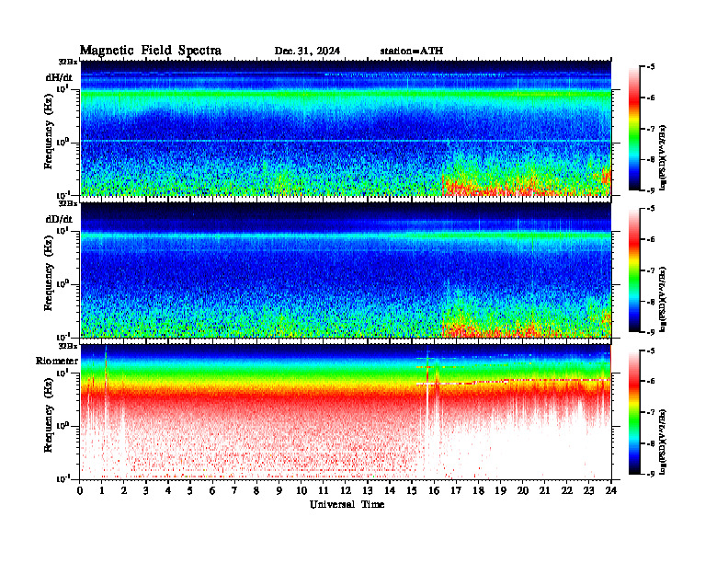Click the "-6" tick on dD/dt color scale
This screenshot has height=563, width=728.
(x=651, y=240)
